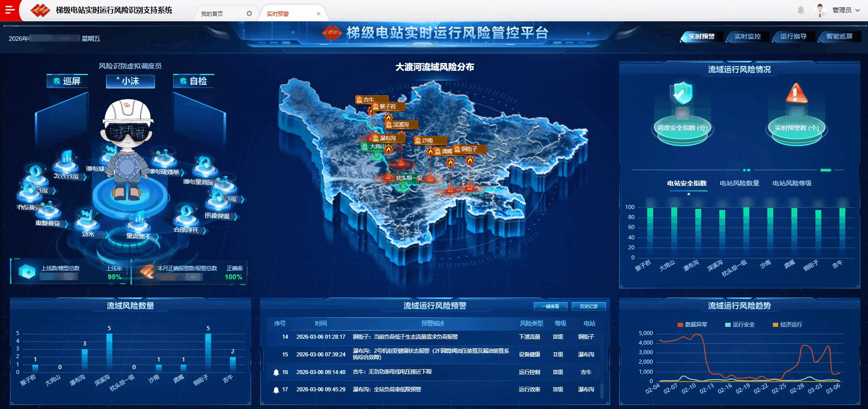Open 智能巡屏 view

coord(839,36)
